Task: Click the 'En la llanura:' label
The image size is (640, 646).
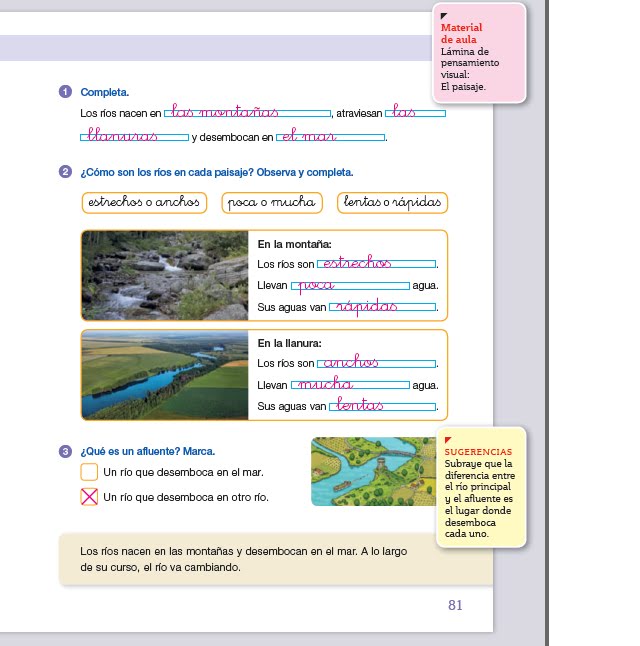Action: 290,343
